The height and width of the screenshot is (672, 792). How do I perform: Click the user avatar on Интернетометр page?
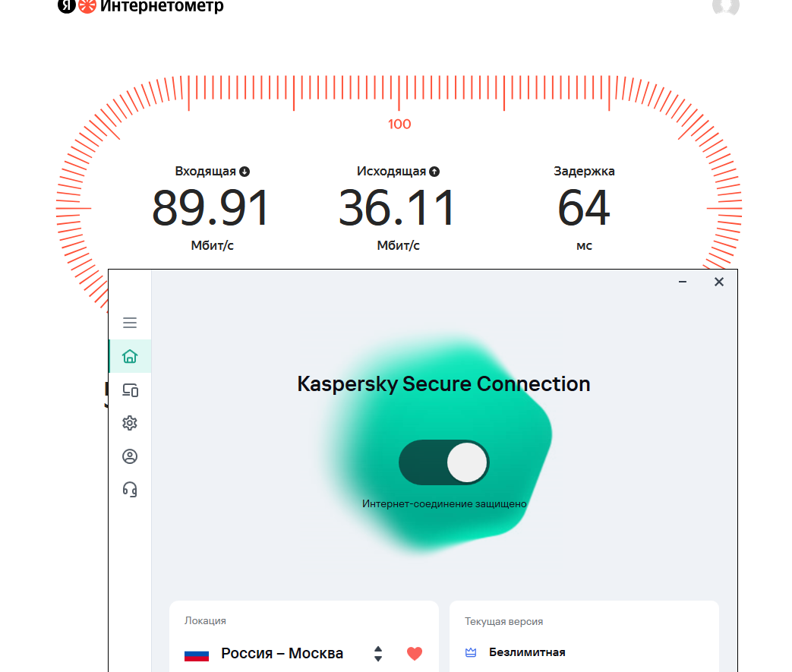[x=726, y=6]
